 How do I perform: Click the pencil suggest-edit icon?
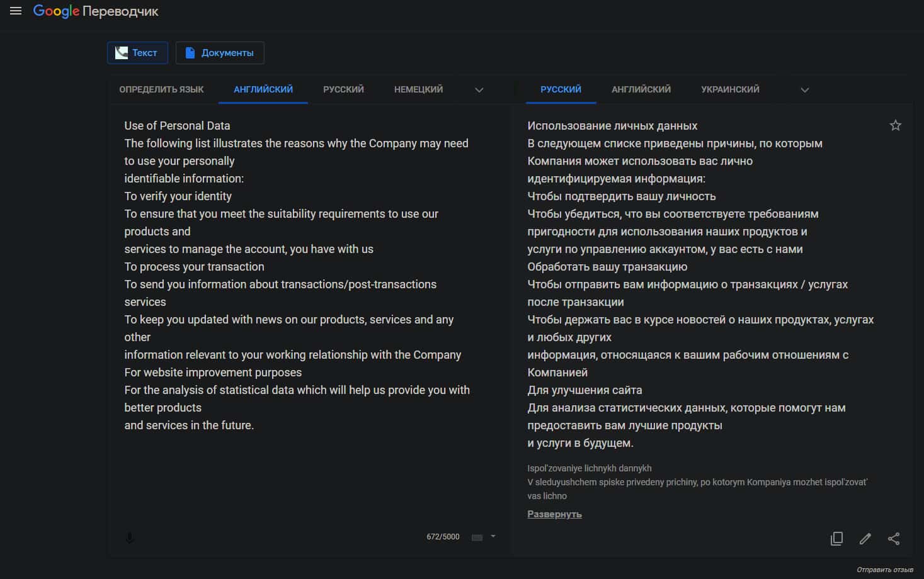(x=865, y=539)
